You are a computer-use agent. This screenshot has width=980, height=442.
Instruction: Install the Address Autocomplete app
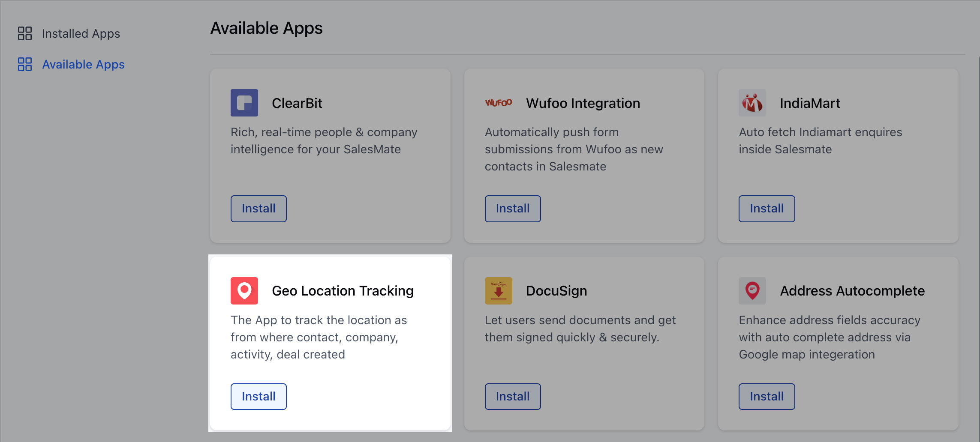pos(767,397)
